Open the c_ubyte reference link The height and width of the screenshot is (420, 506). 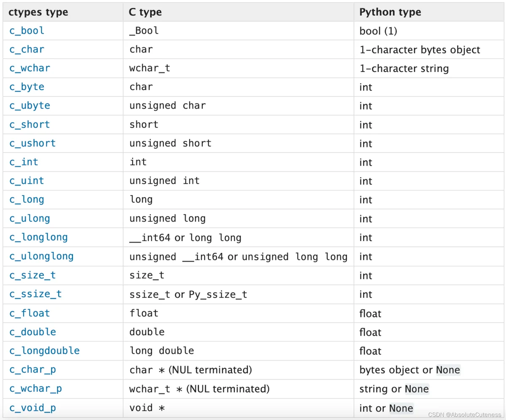(x=30, y=106)
